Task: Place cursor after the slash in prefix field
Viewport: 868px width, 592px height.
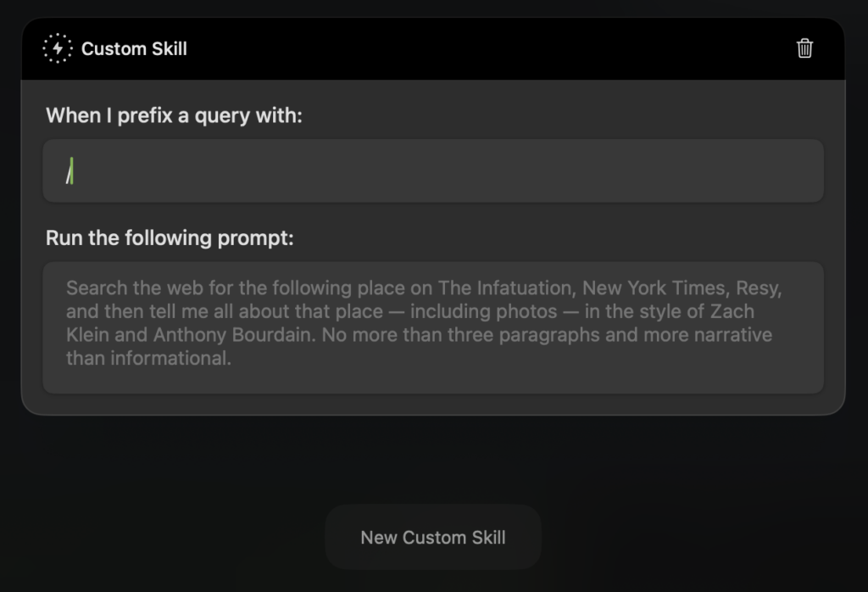Action: tap(73, 170)
